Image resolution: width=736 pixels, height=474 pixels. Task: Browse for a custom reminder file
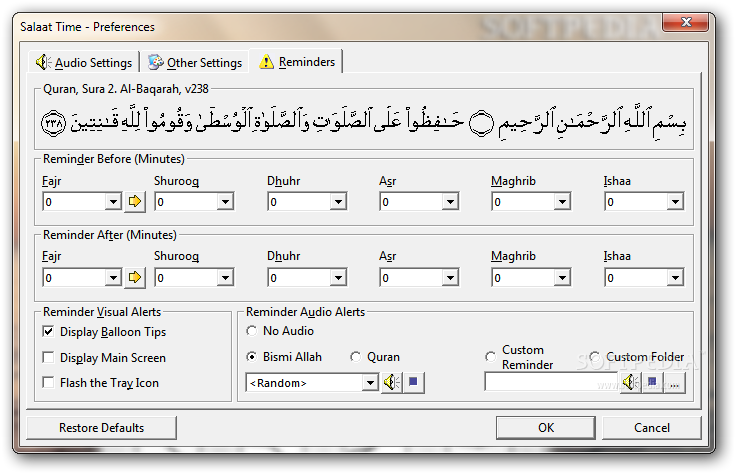[675, 382]
